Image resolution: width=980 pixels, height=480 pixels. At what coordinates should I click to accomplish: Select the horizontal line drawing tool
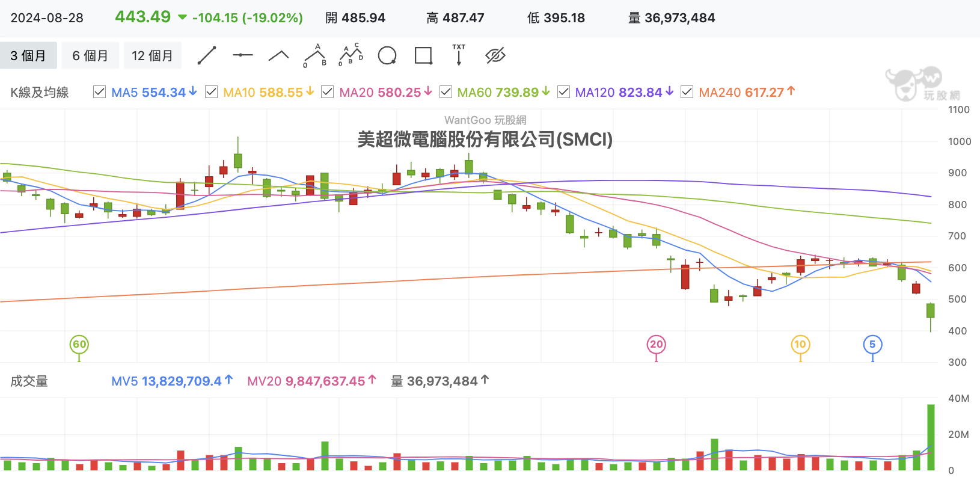(243, 55)
